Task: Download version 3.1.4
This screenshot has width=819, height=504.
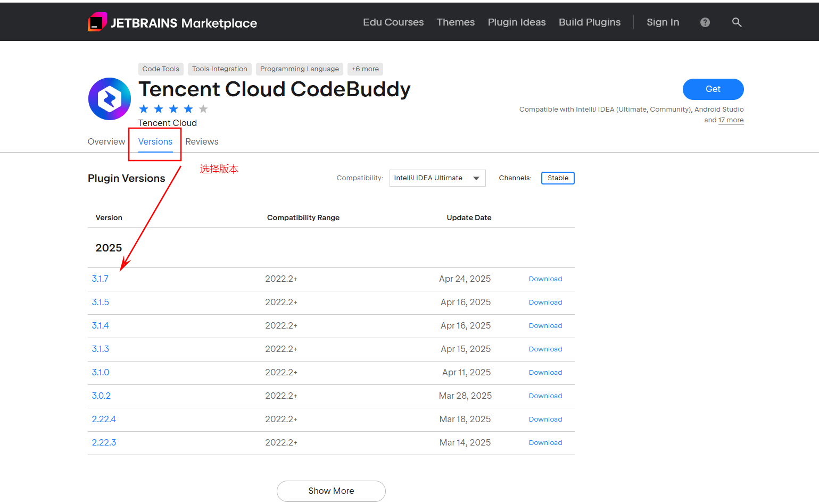Action: [545, 326]
